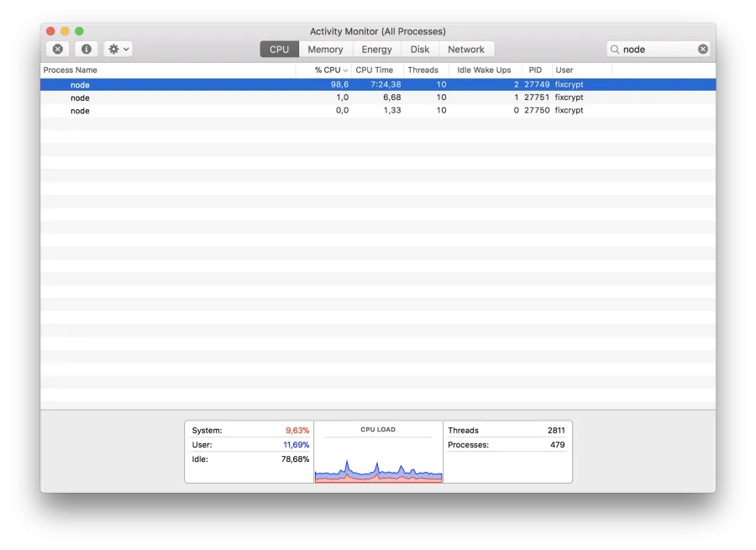Select the node process with PID 27750
The height and width of the screenshot is (550, 756).
coord(378,110)
